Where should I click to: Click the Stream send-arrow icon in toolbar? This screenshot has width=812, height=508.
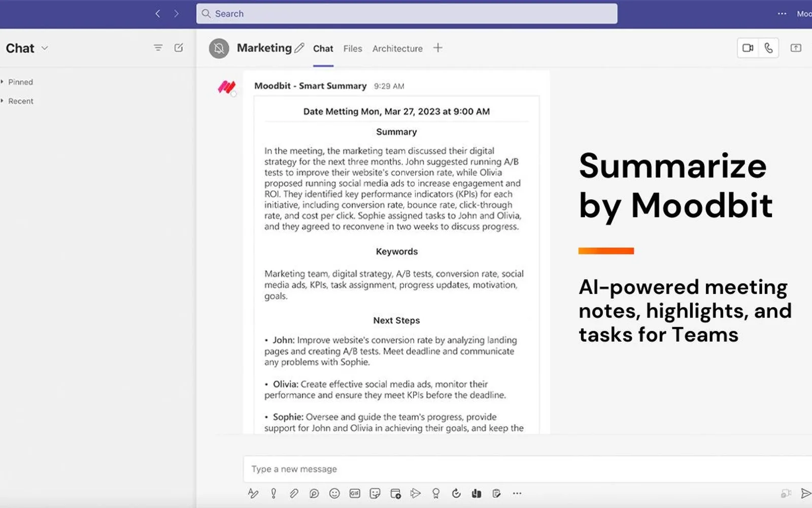click(x=416, y=493)
